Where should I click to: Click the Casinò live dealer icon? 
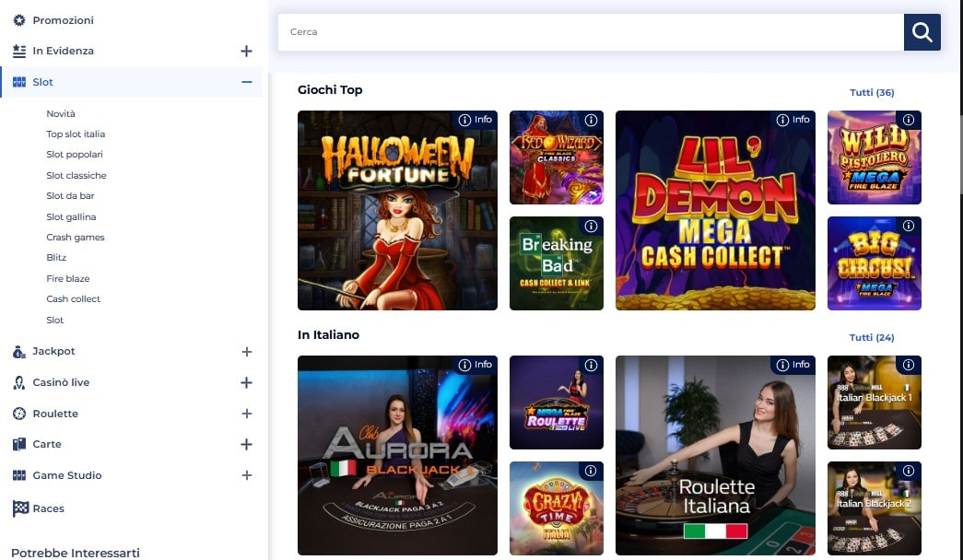pos(19,382)
